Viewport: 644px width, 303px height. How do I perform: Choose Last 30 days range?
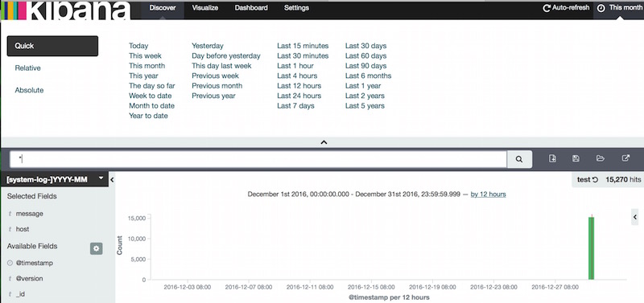tap(366, 46)
